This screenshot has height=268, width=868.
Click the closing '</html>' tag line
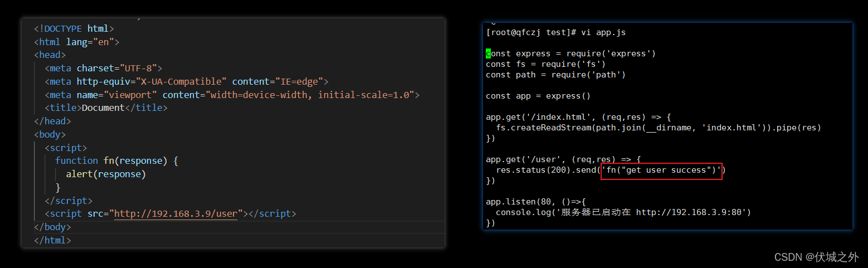click(x=52, y=241)
